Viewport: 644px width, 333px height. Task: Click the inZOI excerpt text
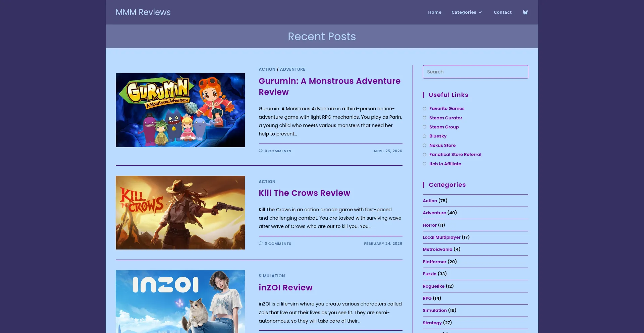tap(330, 312)
